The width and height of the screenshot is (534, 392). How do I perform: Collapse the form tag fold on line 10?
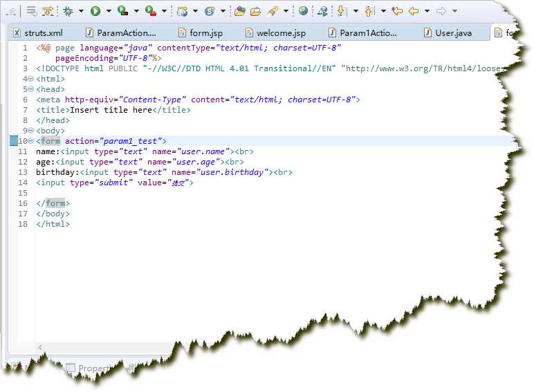[x=30, y=141]
